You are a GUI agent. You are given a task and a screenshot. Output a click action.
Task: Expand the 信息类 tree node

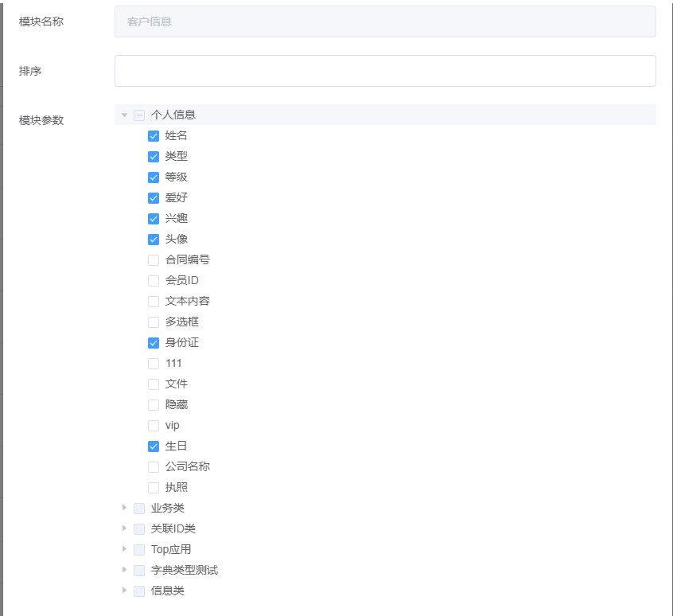[x=124, y=591]
